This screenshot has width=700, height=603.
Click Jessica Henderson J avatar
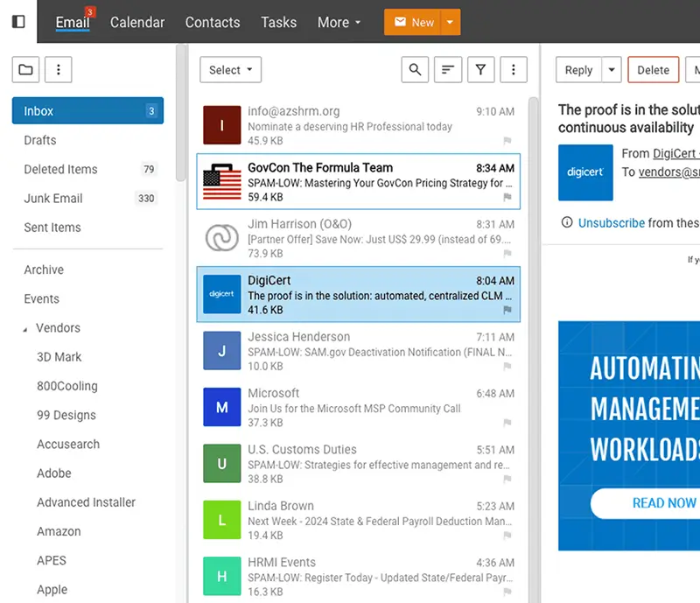222,351
